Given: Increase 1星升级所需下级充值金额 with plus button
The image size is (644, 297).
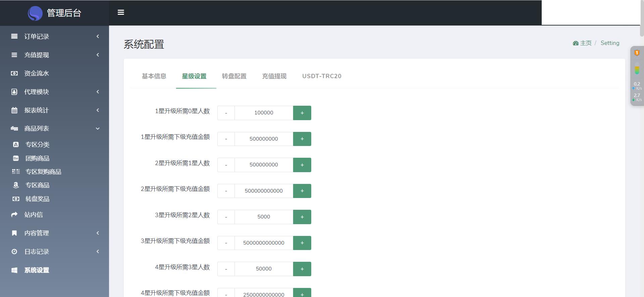Looking at the screenshot, I should (x=302, y=139).
